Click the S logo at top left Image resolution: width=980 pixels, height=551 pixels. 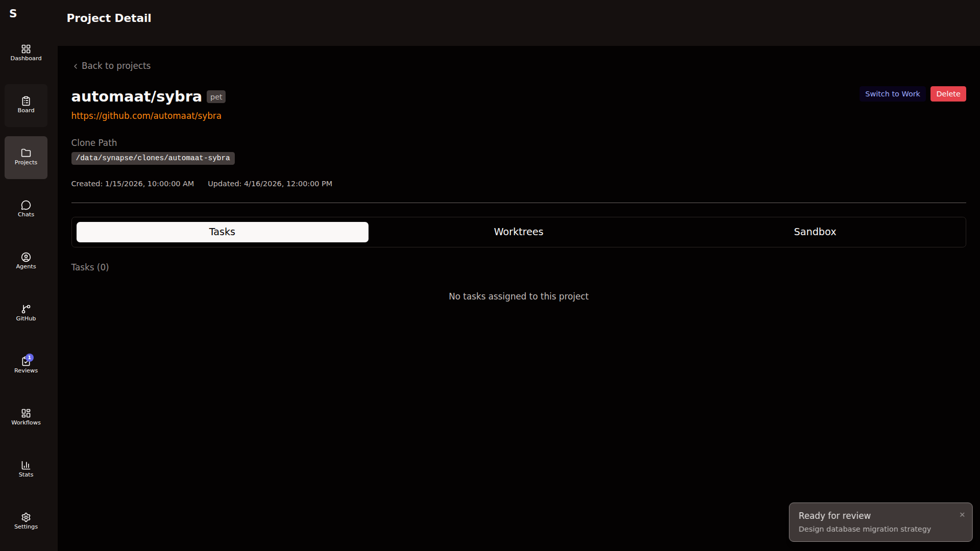[13, 14]
